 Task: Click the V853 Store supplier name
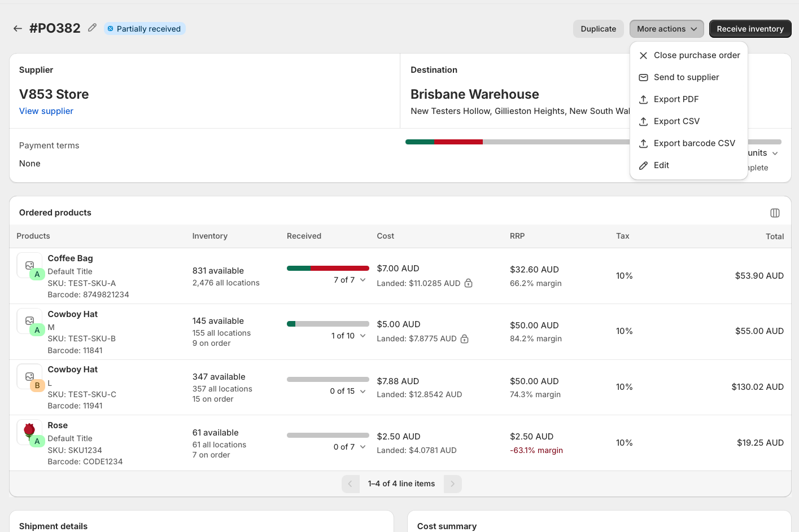coord(54,94)
